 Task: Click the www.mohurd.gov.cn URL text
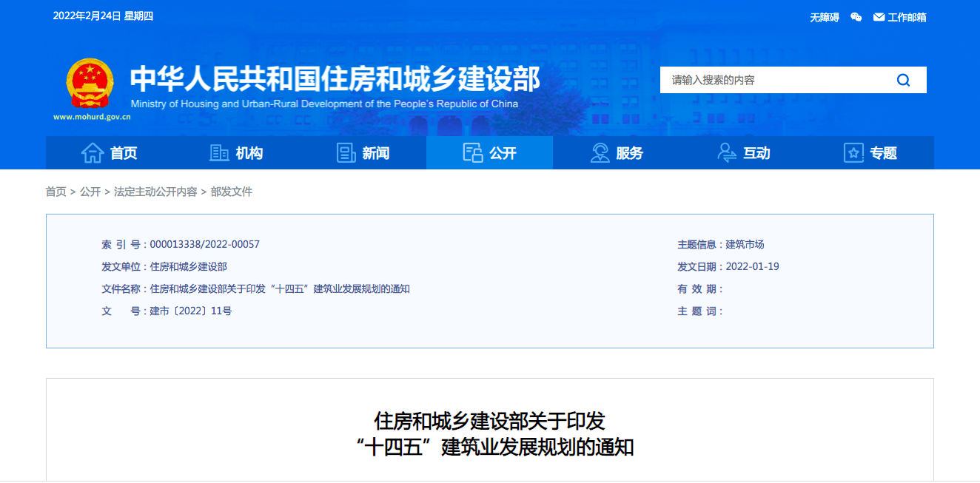click(x=93, y=116)
